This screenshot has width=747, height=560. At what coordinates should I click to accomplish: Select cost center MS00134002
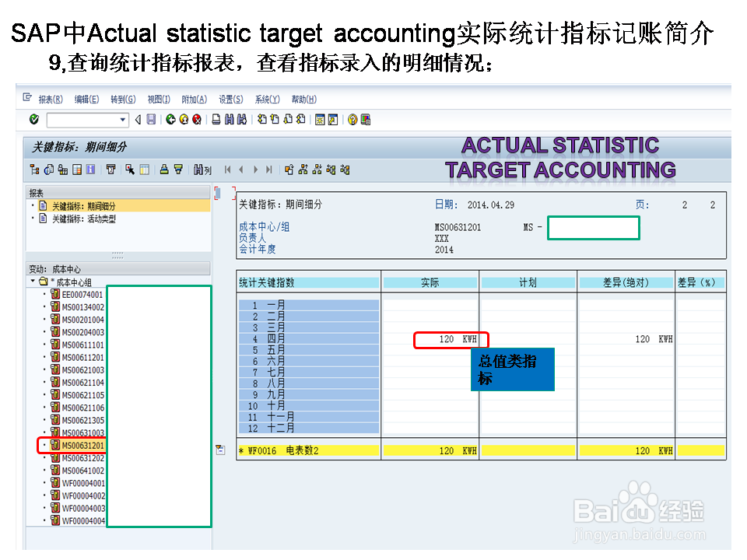click(x=83, y=308)
